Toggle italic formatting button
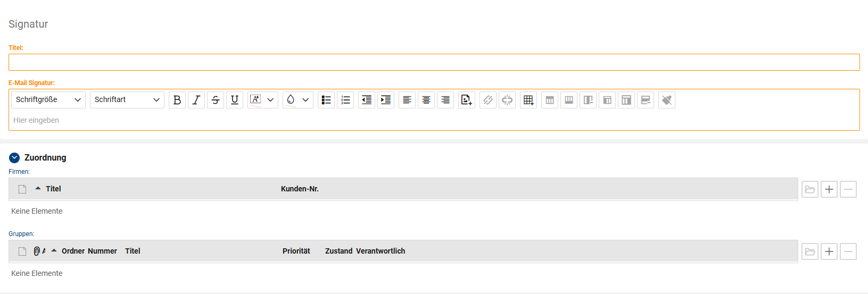Viewport: 868px width, 294px height. 196,100
